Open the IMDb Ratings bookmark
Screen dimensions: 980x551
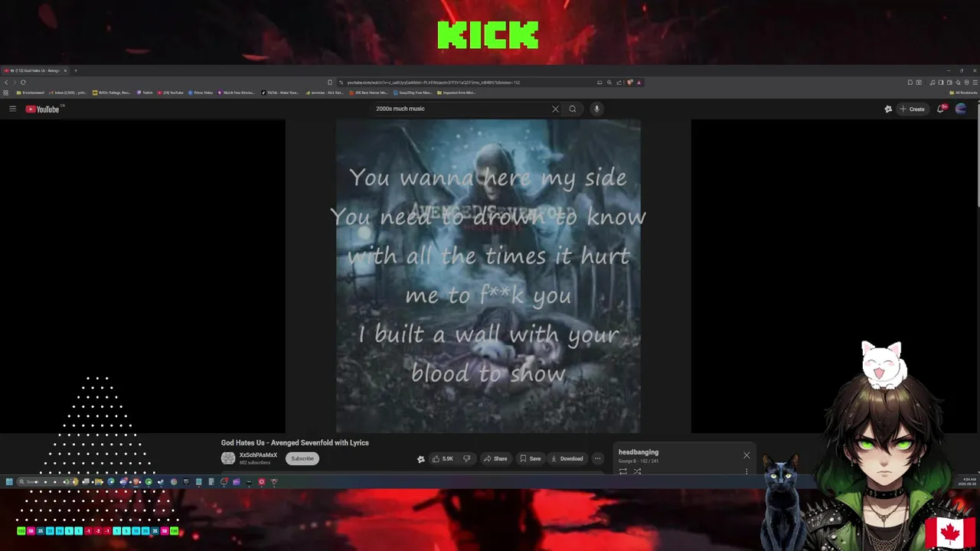click(x=112, y=93)
